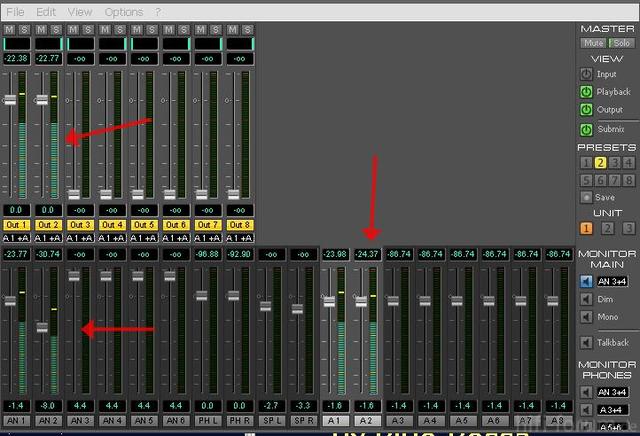This screenshot has width=640, height=436.
Task: Select unit 3
Action: 629,228
